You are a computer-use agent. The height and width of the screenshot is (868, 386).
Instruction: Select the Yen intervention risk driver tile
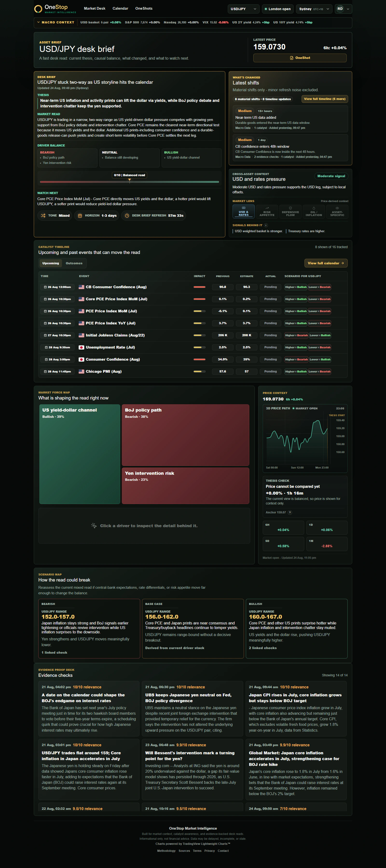pos(185,486)
